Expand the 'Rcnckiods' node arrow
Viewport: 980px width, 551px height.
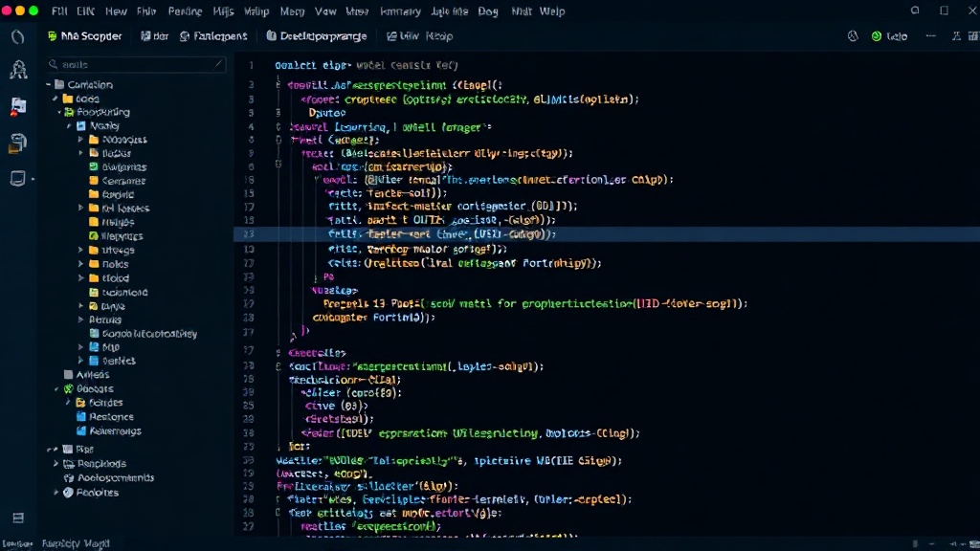click(56, 464)
